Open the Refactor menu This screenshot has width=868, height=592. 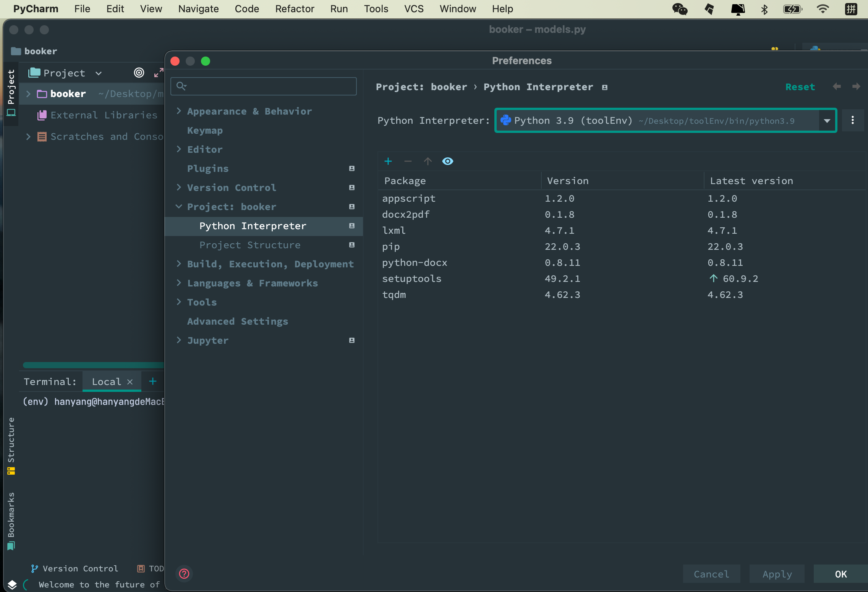pos(295,9)
